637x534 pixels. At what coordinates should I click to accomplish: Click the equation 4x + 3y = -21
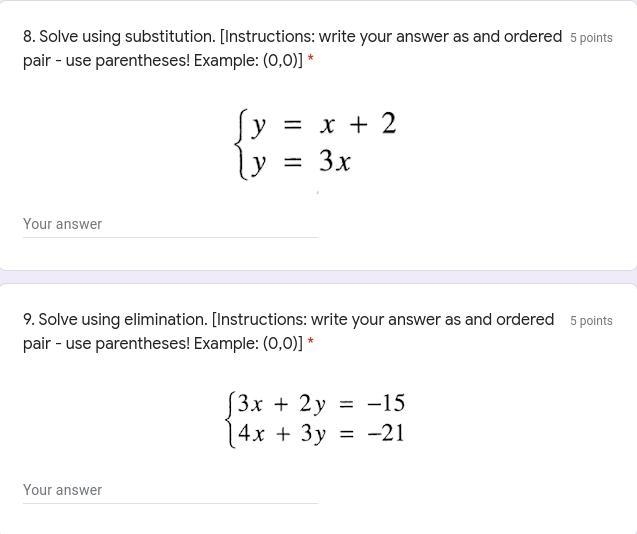321,433
